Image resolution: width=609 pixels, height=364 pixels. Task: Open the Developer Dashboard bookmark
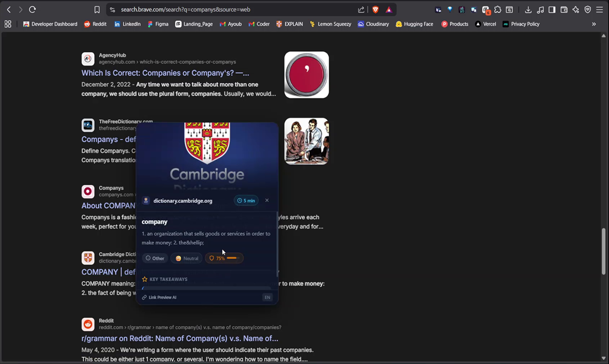coord(50,24)
